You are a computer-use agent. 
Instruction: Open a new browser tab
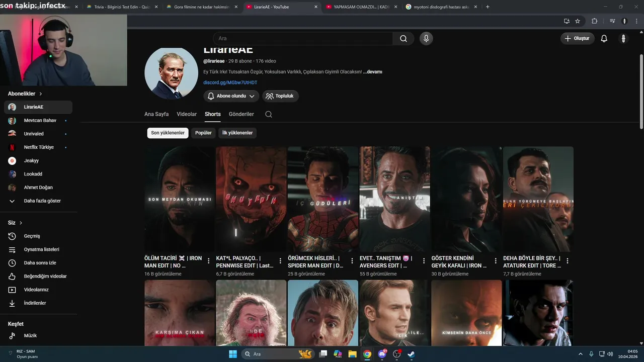pos(488,7)
